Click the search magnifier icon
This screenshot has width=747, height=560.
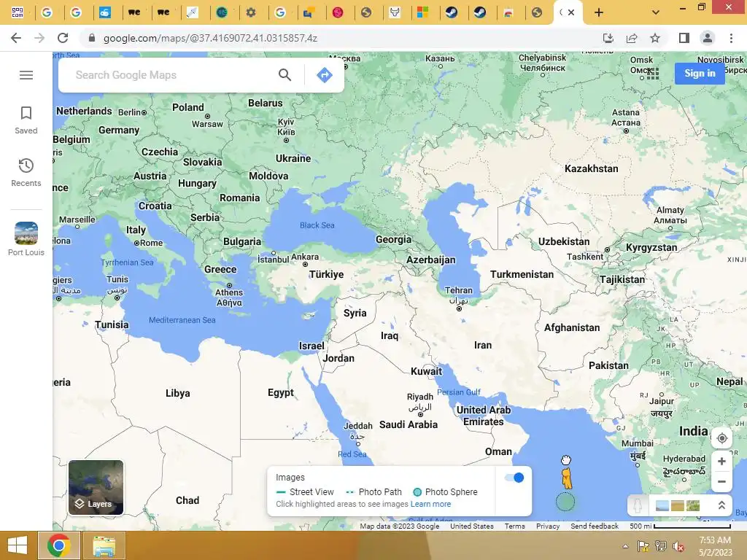click(x=285, y=75)
